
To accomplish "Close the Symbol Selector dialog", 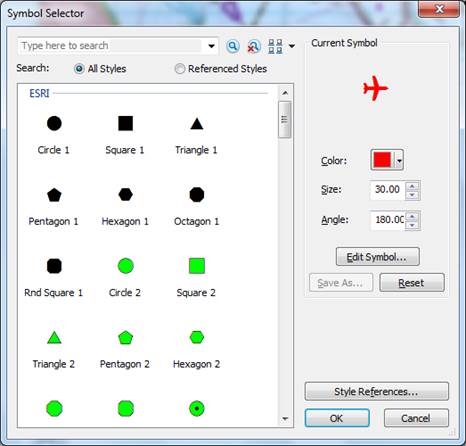I will click(439, 9).
